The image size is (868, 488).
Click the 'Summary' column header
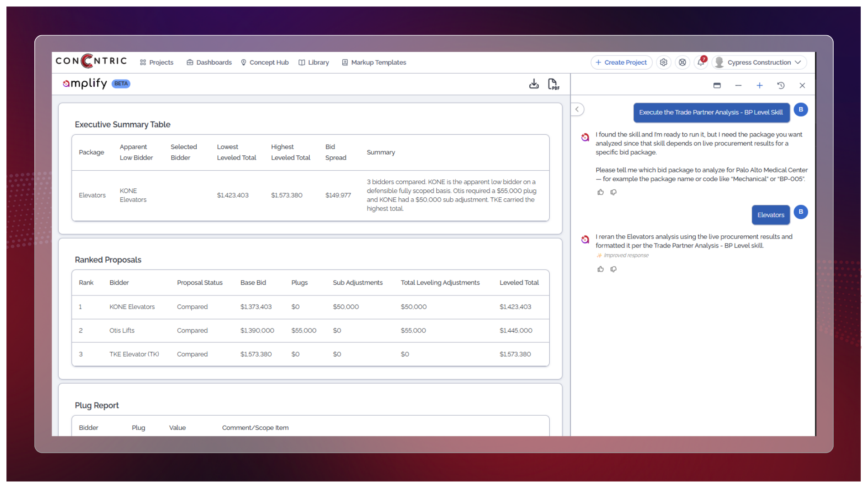click(x=381, y=152)
